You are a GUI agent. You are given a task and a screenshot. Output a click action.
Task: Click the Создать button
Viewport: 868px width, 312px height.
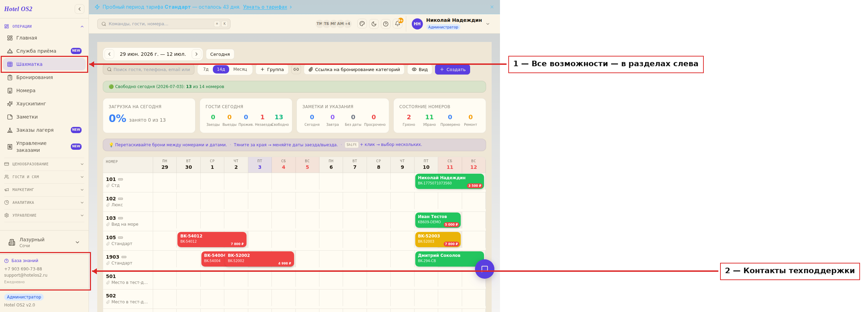click(x=452, y=69)
